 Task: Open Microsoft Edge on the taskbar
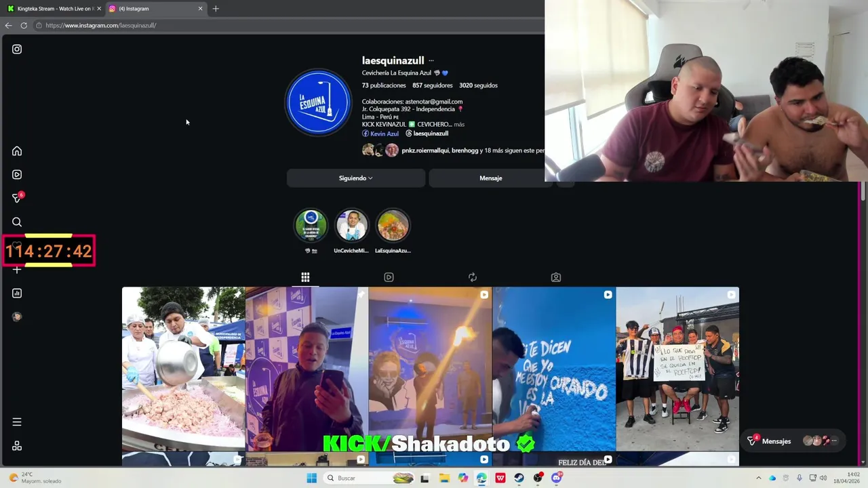pyautogui.click(x=481, y=478)
